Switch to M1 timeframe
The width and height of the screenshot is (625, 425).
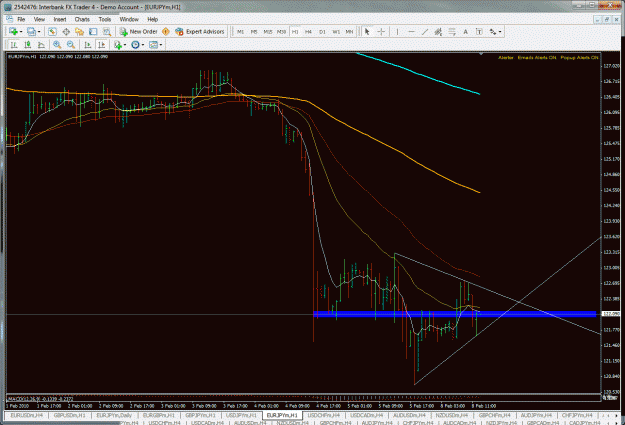[x=240, y=31]
